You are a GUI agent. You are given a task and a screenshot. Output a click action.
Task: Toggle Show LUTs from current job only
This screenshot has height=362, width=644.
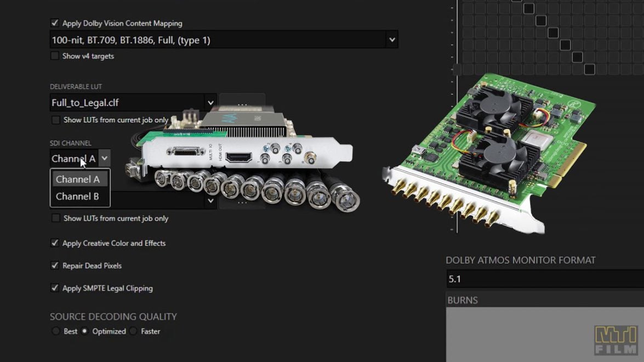tap(55, 119)
